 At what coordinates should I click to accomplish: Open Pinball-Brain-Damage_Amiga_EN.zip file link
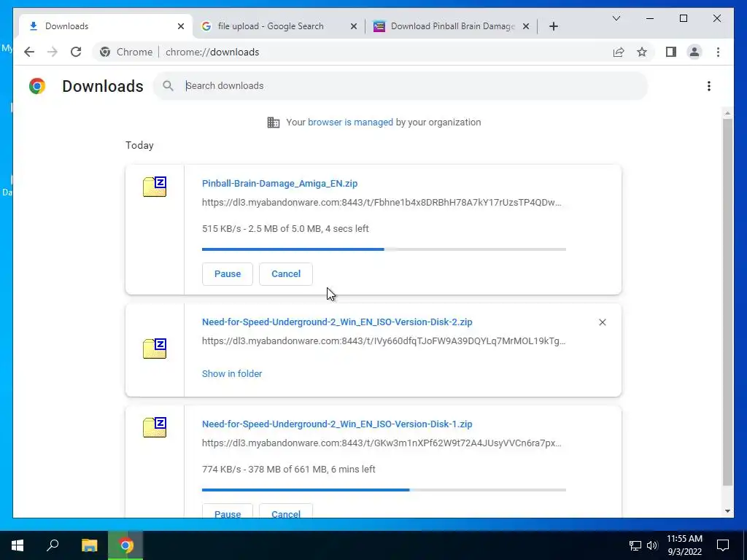(x=279, y=183)
